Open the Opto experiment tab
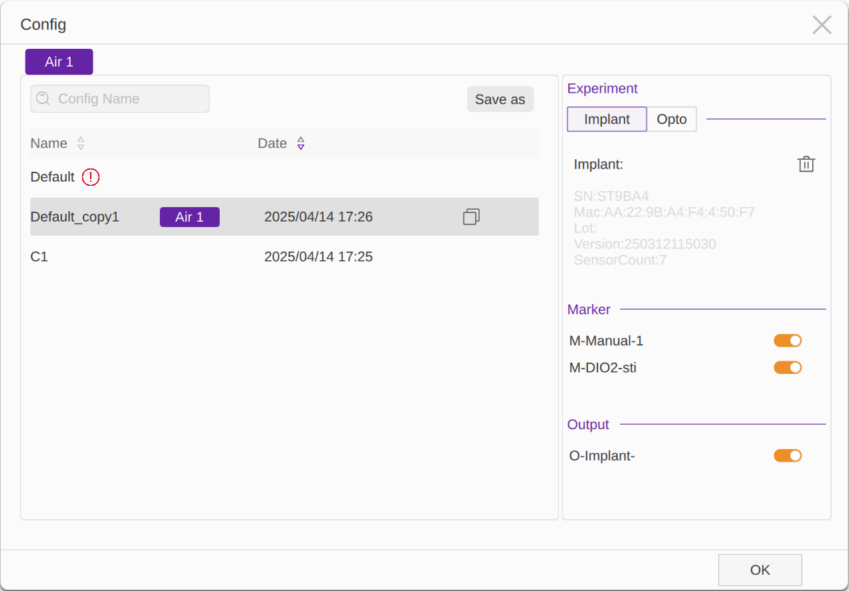 tap(671, 119)
